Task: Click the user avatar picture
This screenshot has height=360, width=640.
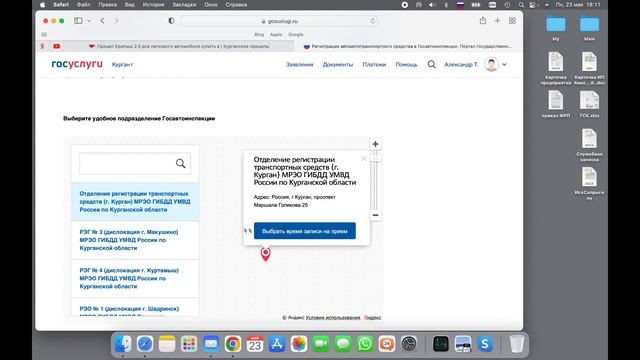Action: (491, 64)
